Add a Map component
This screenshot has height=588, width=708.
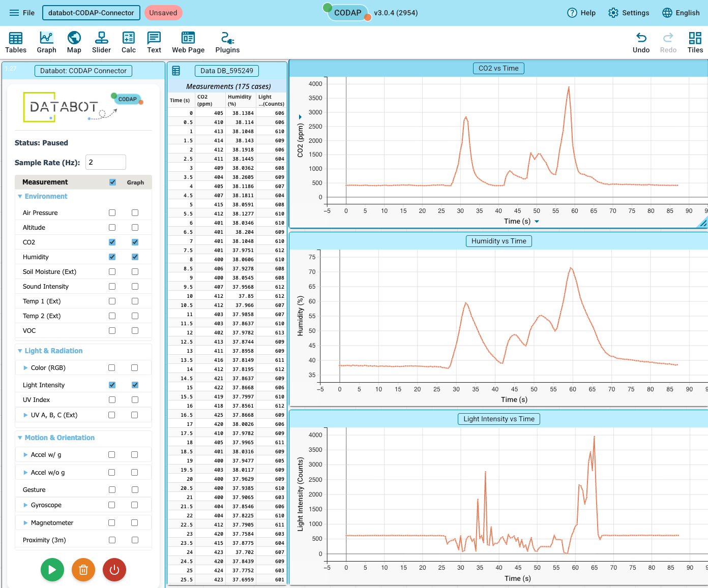(x=74, y=43)
